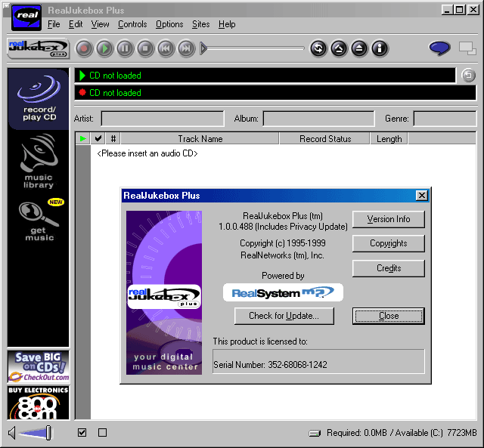484x448 pixels.
Task: Click the Credits button
Action: pyautogui.click(x=388, y=268)
